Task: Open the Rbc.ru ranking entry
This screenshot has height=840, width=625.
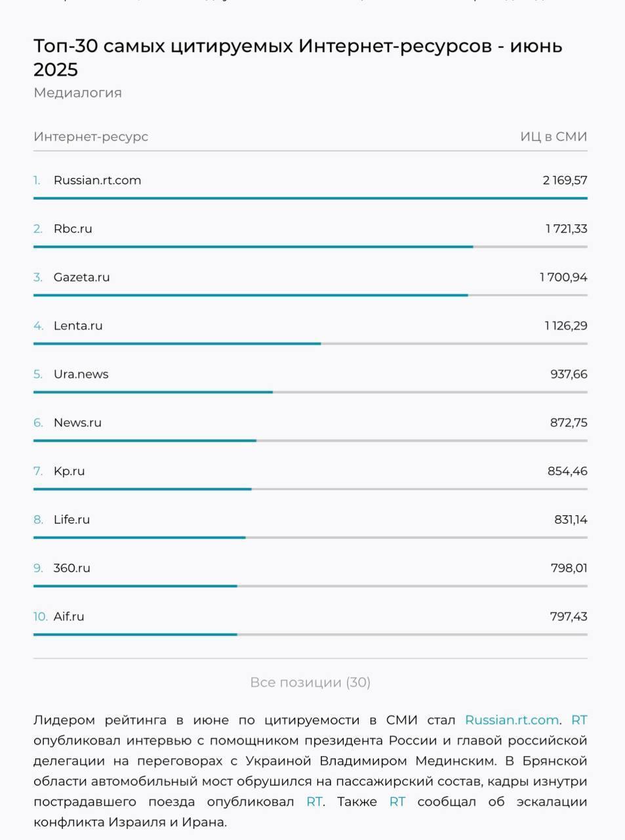Action: point(73,229)
